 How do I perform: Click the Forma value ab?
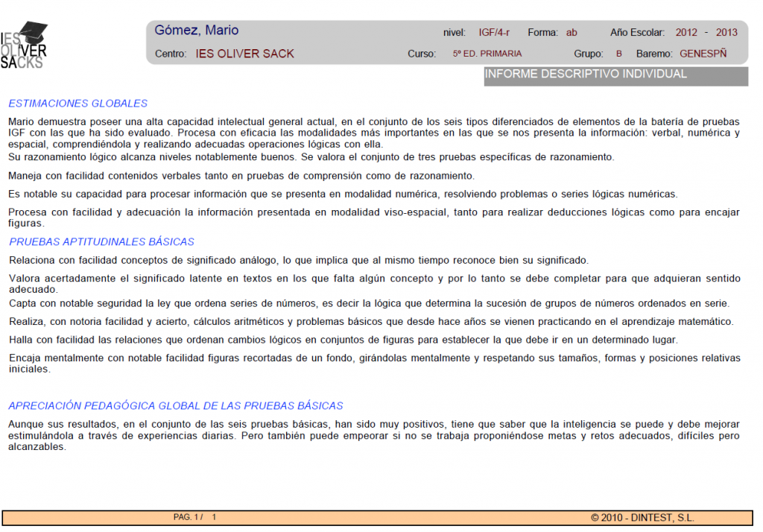click(x=572, y=33)
